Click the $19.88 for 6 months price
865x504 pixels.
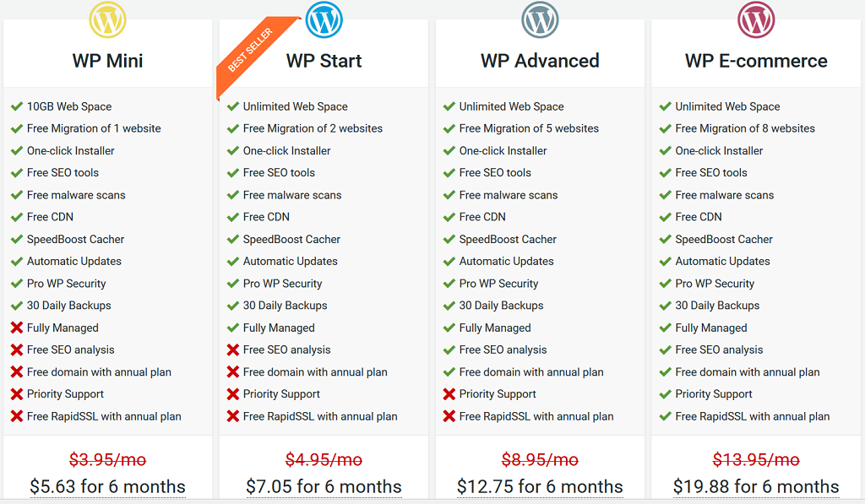(756, 486)
